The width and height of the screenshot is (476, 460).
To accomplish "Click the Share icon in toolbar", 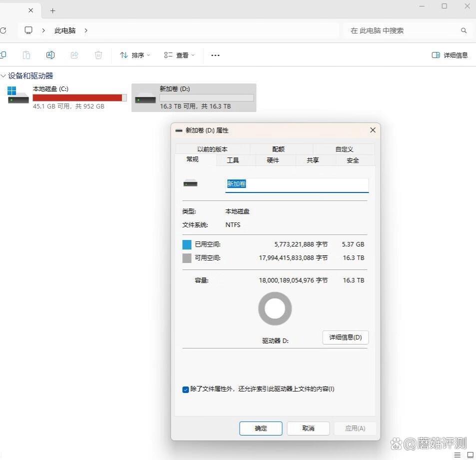I will 74,55.
